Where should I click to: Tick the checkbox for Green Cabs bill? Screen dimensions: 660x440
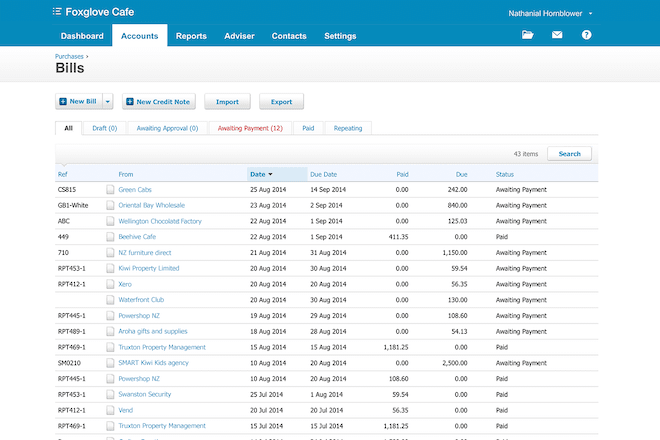pos(110,189)
